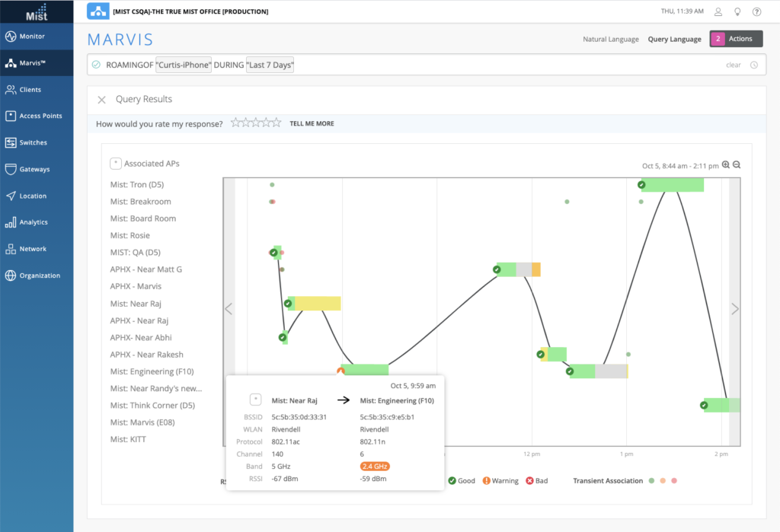Zoom in on the roaming timeline chart

726,164
